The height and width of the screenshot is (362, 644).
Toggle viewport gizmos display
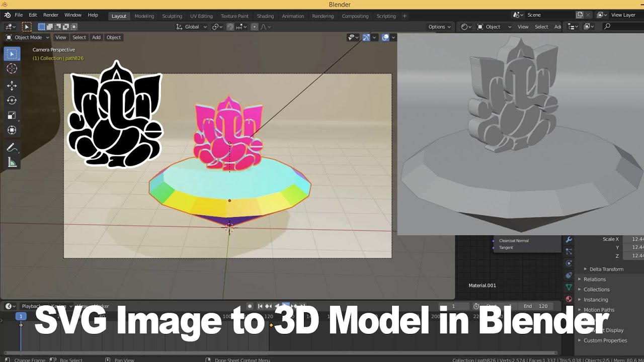pyautogui.click(x=367, y=37)
